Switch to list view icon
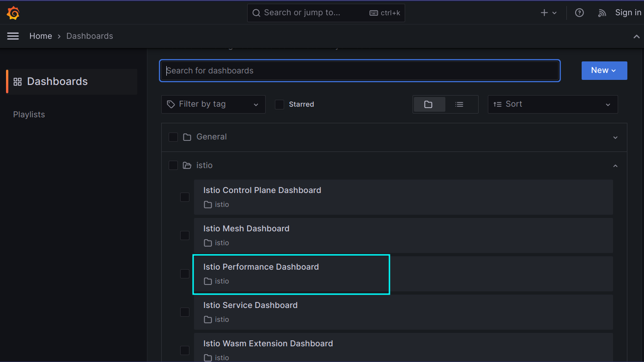Image resolution: width=644 pixels, height=362 pixels. pos(459,104)
